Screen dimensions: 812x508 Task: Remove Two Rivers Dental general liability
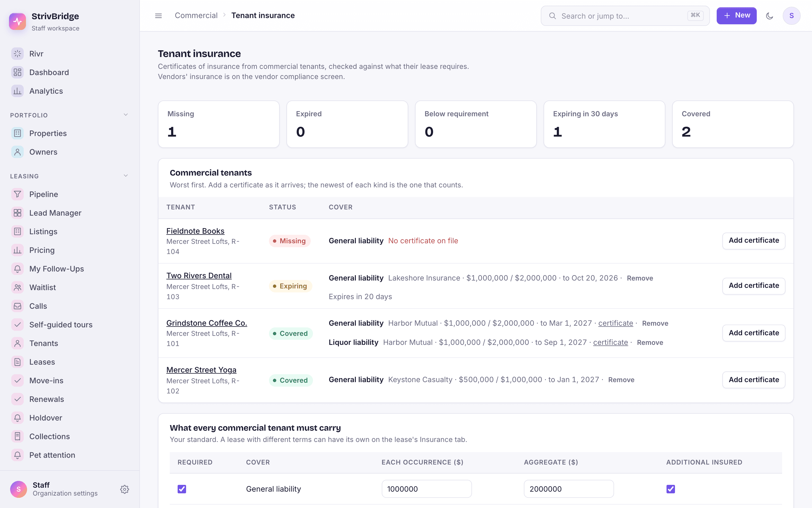point(640,278)
